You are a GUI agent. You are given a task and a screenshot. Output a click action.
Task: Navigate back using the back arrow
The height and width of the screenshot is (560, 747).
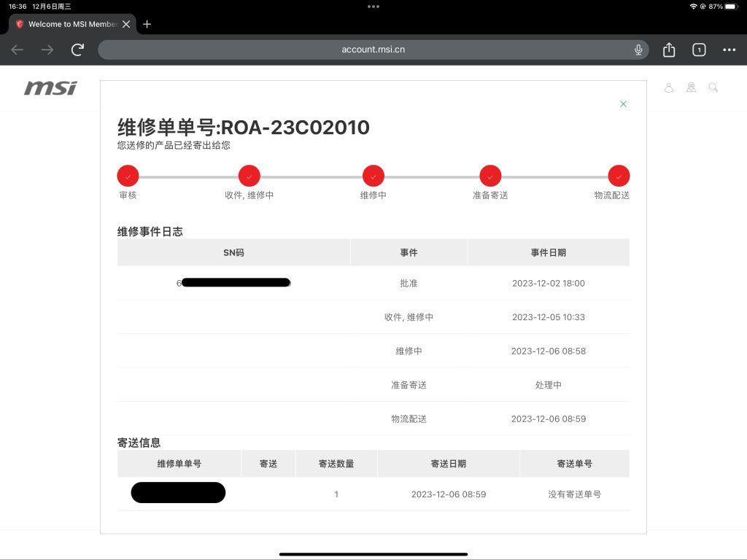pos(17,50)
